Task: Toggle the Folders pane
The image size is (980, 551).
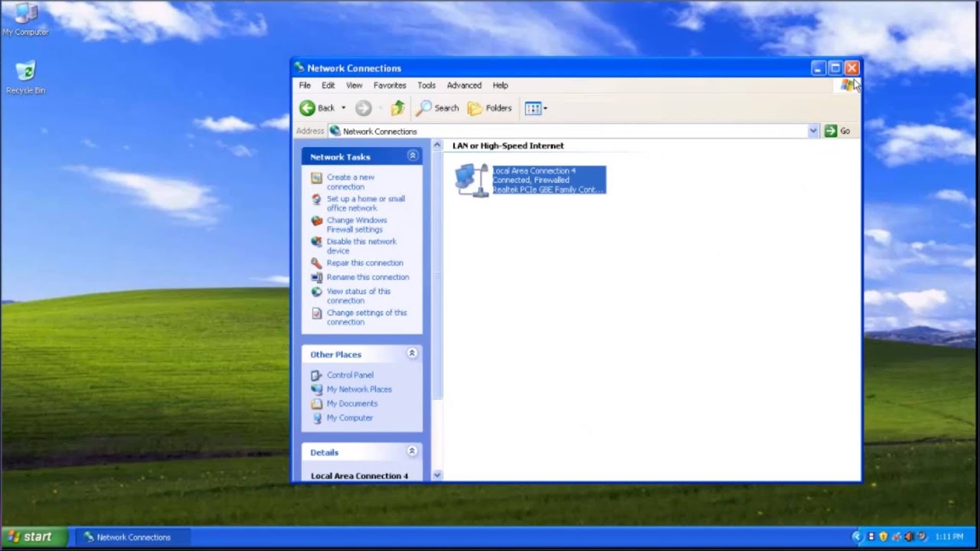Action: click(x=489, y=108)
